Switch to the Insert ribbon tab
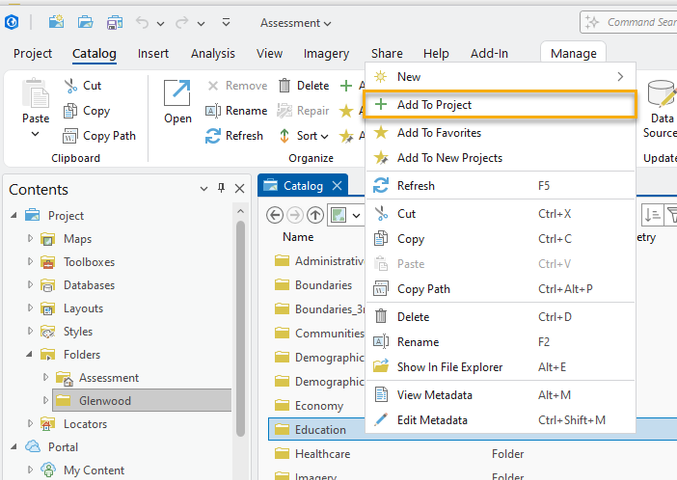The image size is (677, 480). point(153,54)
